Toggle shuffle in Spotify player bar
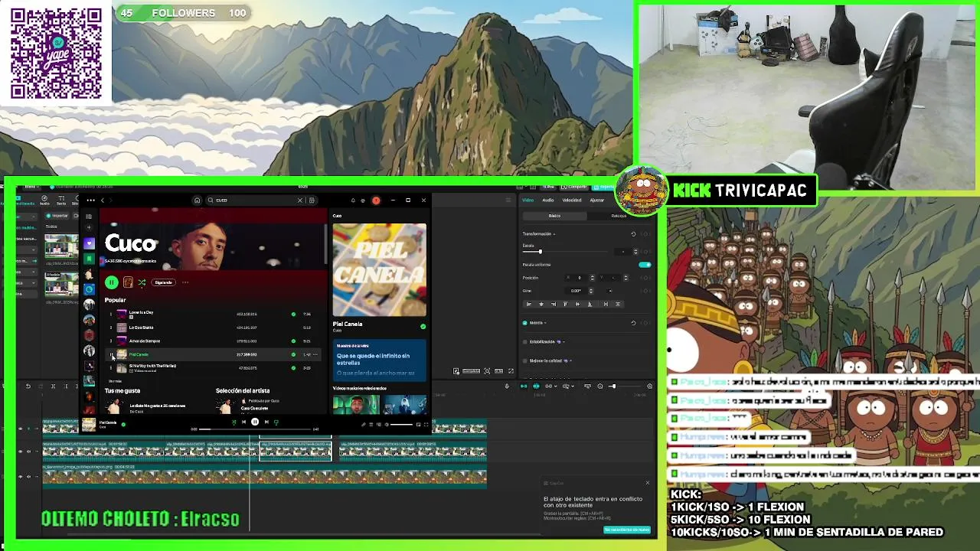 234,422
